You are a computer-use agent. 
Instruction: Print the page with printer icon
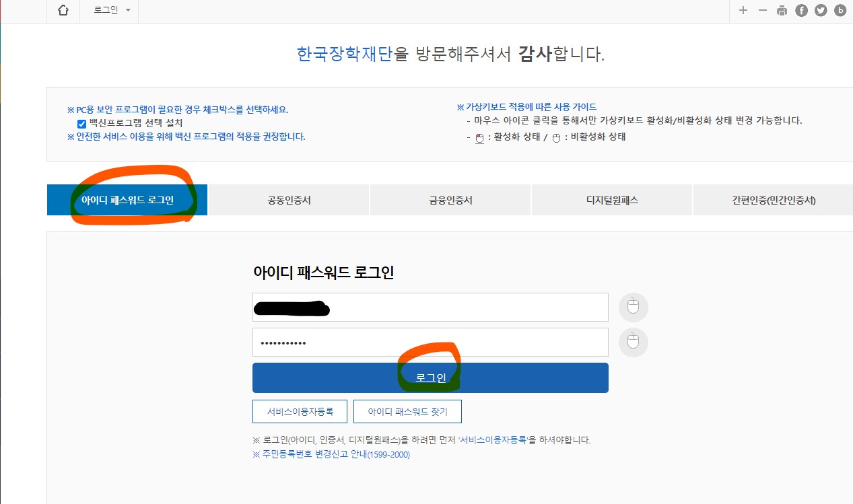(x=782, y=10)
